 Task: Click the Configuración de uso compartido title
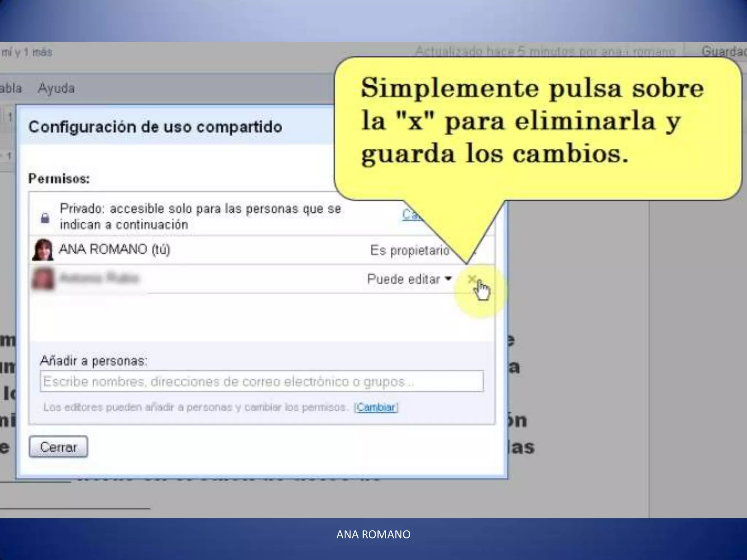click(x=155, y=127)
